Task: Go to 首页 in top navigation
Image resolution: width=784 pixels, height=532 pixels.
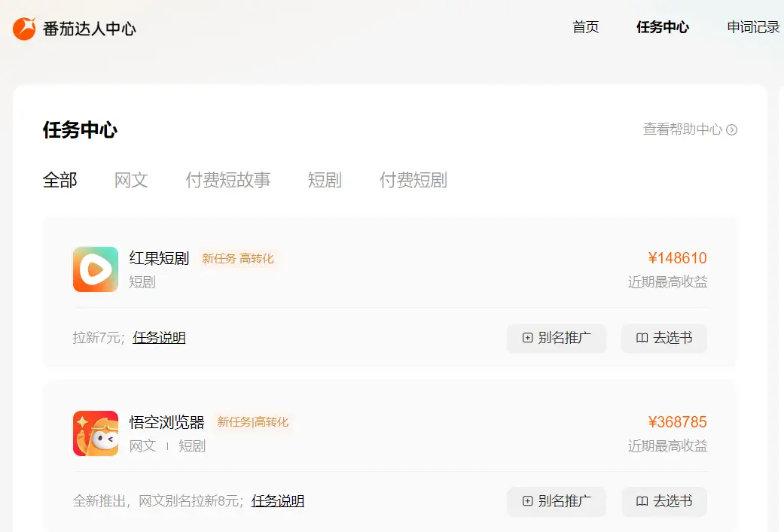Action: (x=585, y=27)
